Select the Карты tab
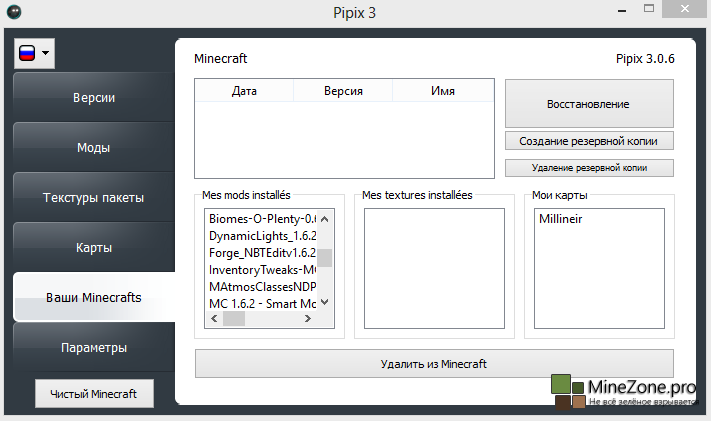Screen dimensions: 711x421 coord(93,248)
